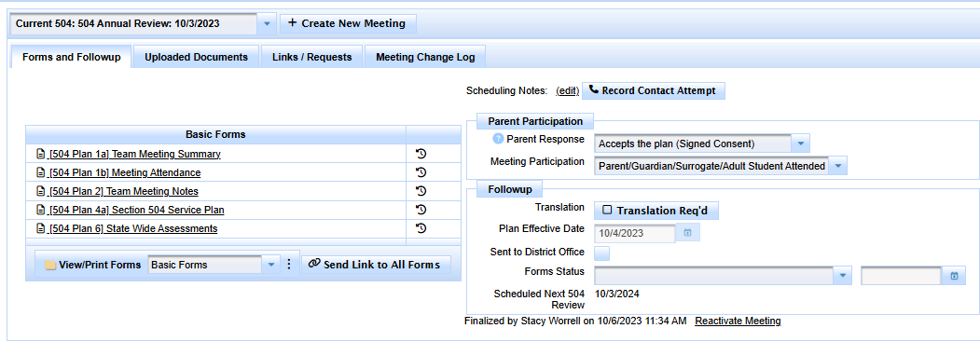Open history for Team Meeting Summary form
The width and height of the screenshot is (980, 342).
(x=421, y=154)
